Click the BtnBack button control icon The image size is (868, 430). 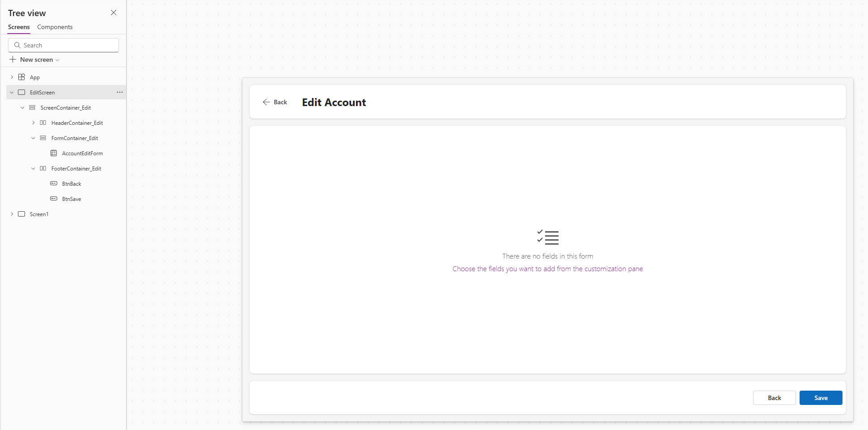[54, 183]
